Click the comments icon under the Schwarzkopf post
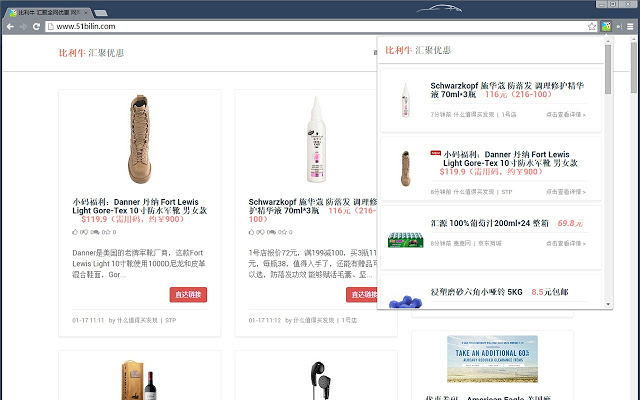Image resolution: width=640 pixels, height=400 pixels. (x=271, y=232)
